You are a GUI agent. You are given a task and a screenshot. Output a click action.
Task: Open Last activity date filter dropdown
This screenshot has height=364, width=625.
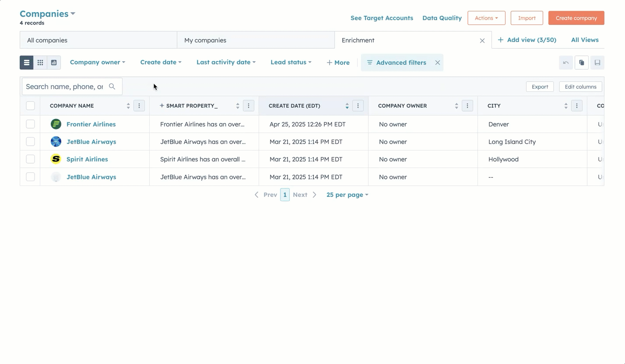tap(226, 63)
